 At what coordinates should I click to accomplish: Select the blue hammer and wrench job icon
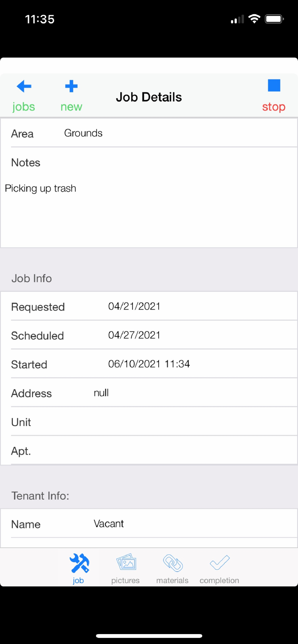pos(78,562)
